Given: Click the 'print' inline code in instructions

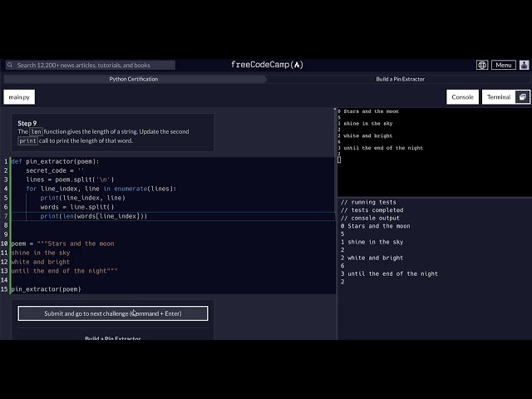Looking at the screenshot, I should 27,140.
